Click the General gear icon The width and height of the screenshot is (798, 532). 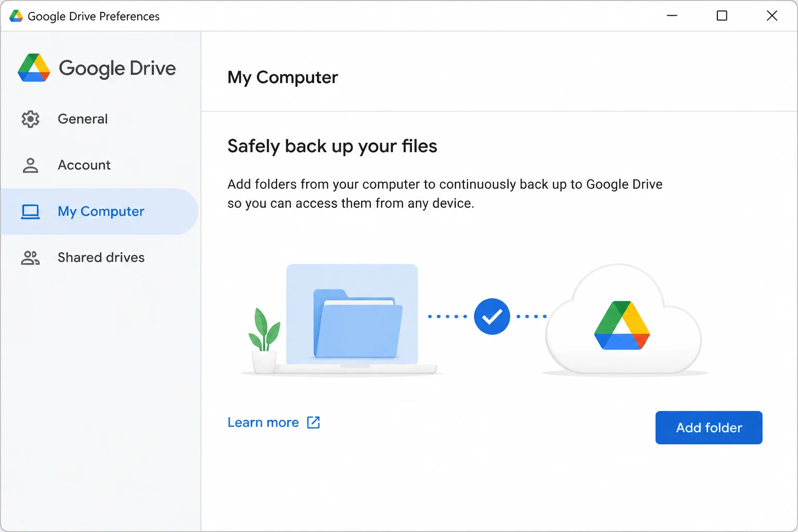(x=30, y=119)
